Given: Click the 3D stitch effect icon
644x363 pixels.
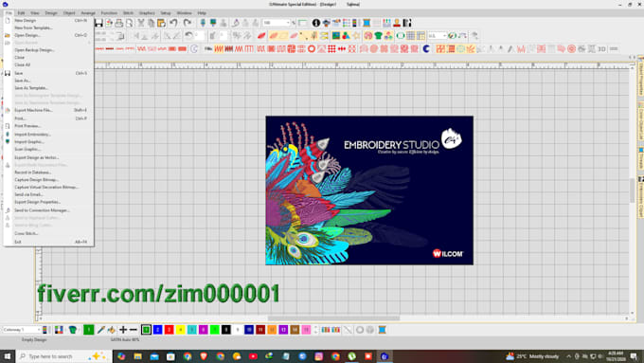Looking at the screenshot, I should click(601, 49).
